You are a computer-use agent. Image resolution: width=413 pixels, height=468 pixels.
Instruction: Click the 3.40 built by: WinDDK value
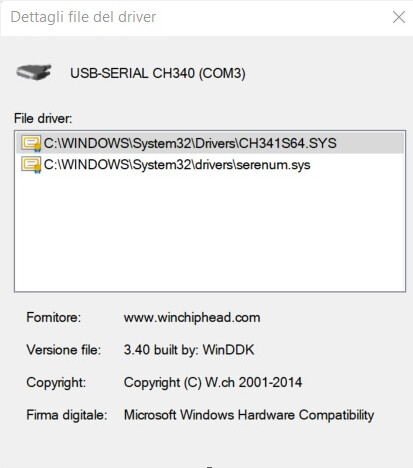(x=189, y=350)
